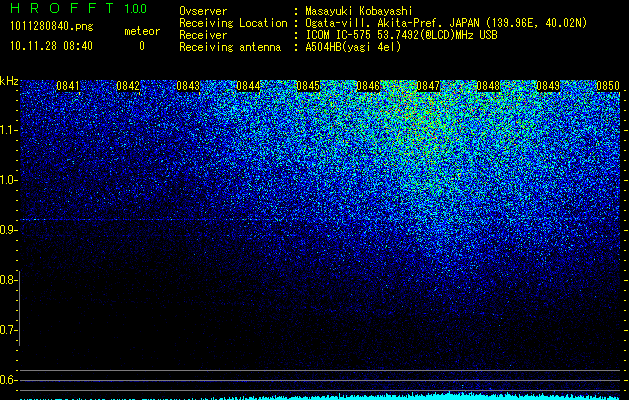Click the 0.7 kHz axis label
Viewport: 629px width, 400px height.
pyautogui.click(x=8, y=330)
